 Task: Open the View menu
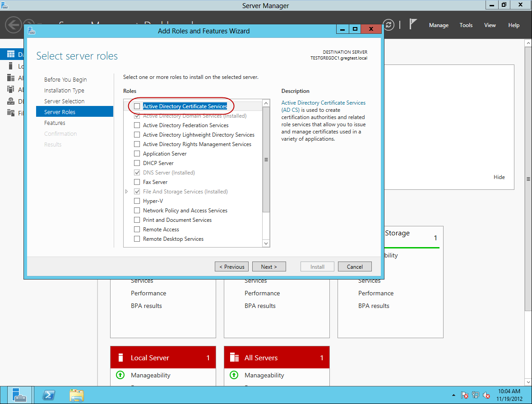pyautogui.click(x=490, y=25)
